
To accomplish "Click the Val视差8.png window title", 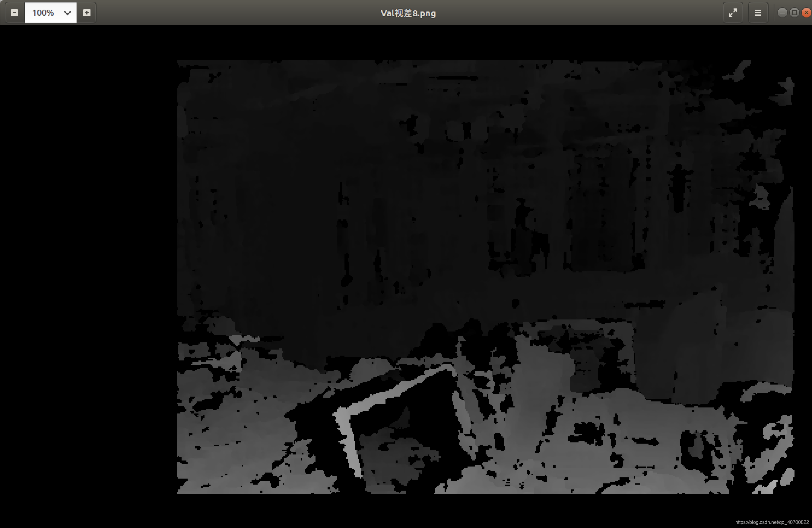I will [x=408, y=13].
